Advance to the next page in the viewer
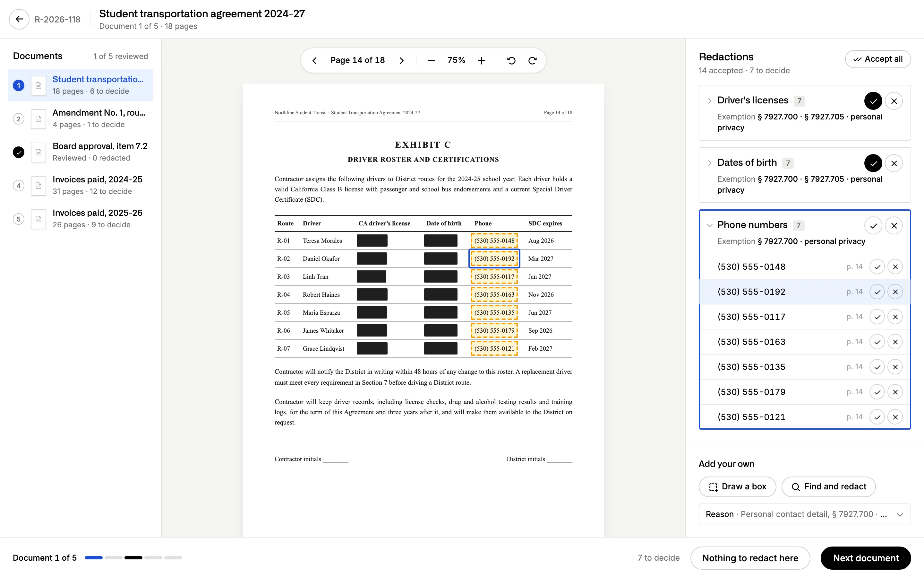The height and width of the screenshot is (578, 924). [401, 60]
